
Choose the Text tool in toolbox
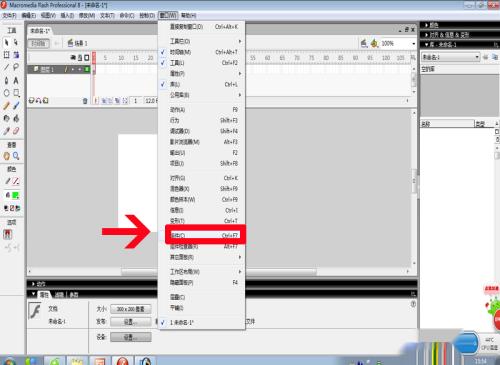tap(16, 80)
